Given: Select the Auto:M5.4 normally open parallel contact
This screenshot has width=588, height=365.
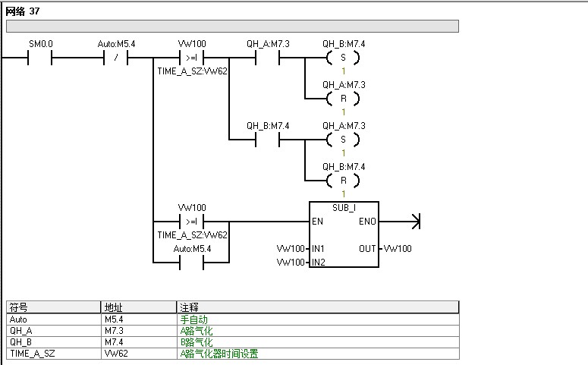Looking at the screenshot, I should (x=192, y=263).
